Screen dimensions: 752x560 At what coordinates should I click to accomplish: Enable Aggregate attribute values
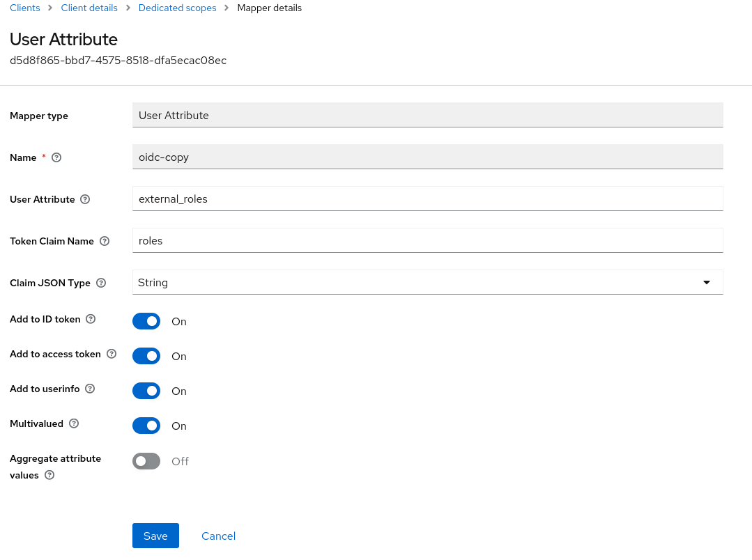pyautogui.click(x=146, y=460)
